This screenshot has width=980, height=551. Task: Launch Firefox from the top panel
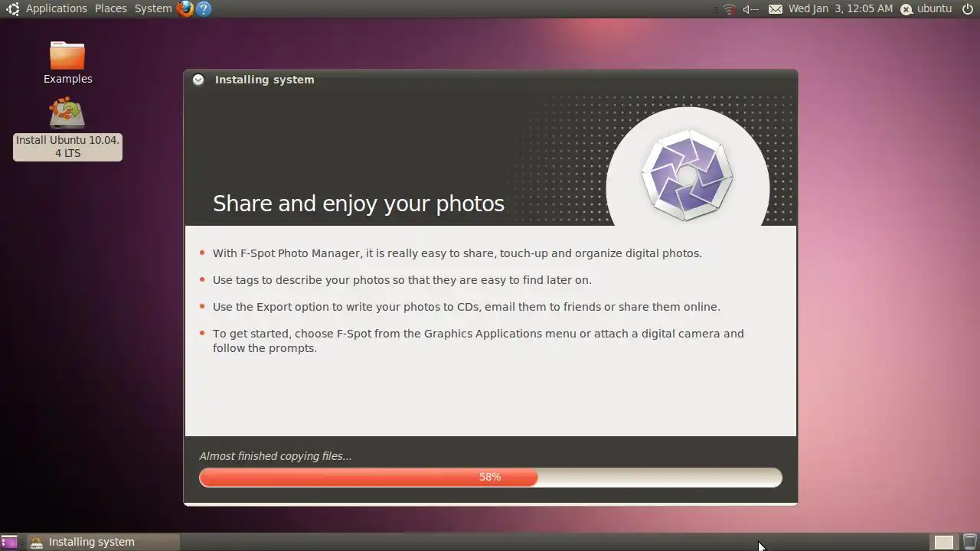[x=185, y=8]
